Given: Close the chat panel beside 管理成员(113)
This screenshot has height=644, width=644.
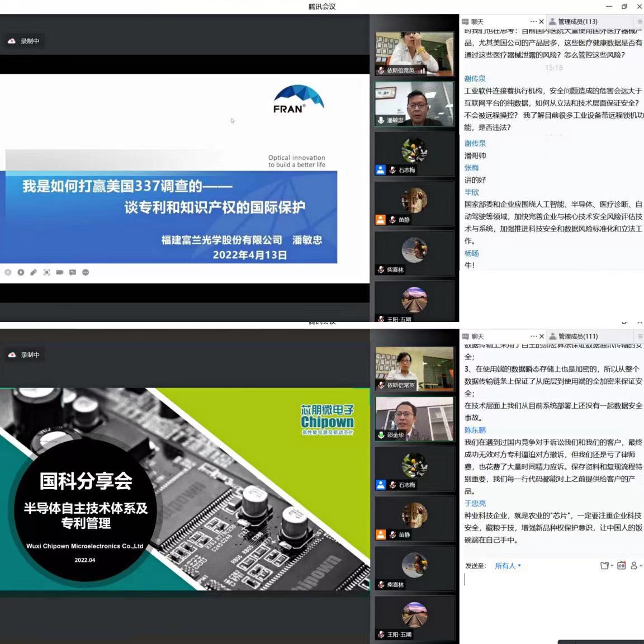Looking at the screenshot, I should (541, 21).
